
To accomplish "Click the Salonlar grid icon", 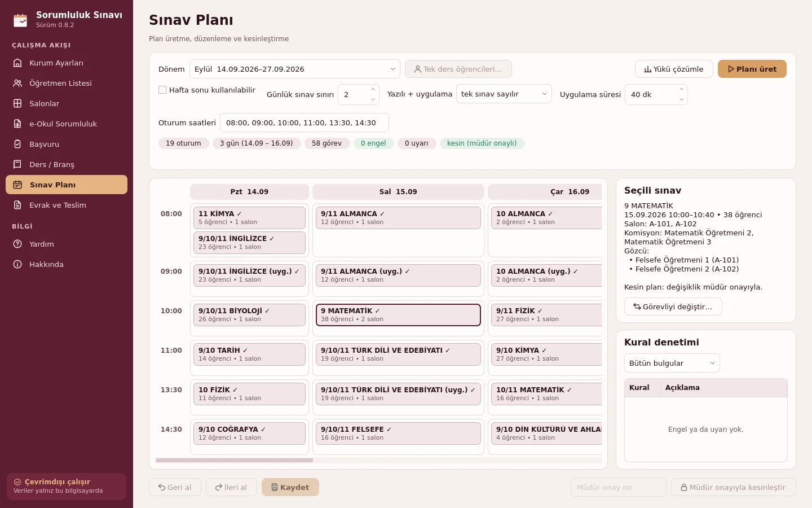I will click(x=17, y=103).
